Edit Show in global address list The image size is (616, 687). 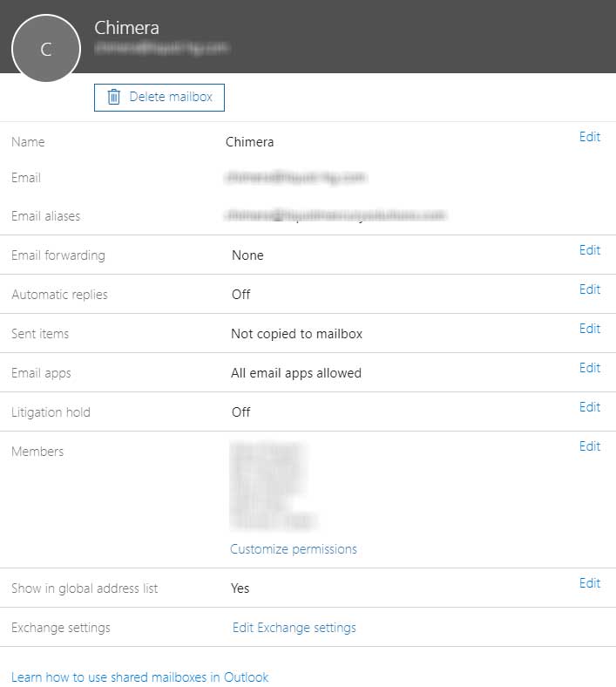pos(590,583)
